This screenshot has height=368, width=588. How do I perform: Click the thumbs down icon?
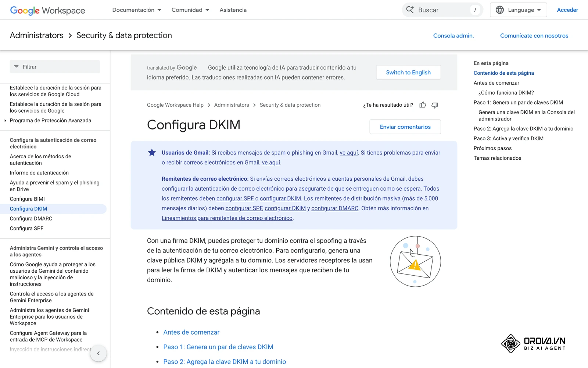pos(435,105)
